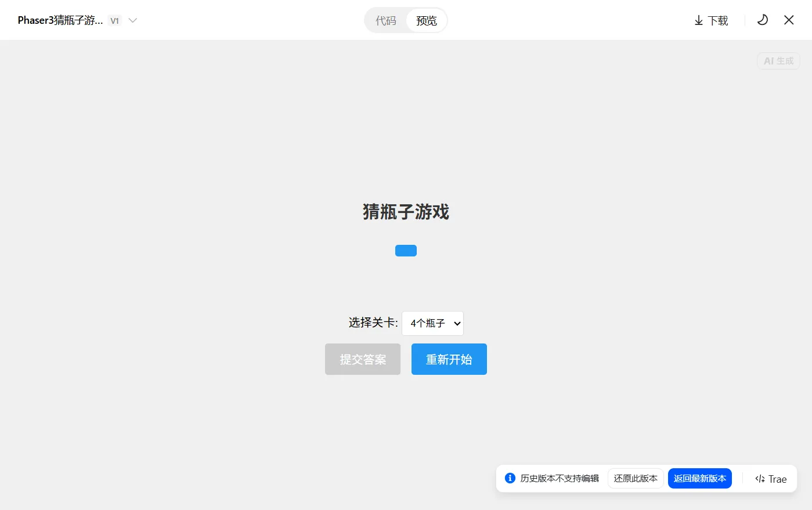This screenshot has width=812, height=510.
Task: Toggle to the 代码 view
Action: [385, 20]
